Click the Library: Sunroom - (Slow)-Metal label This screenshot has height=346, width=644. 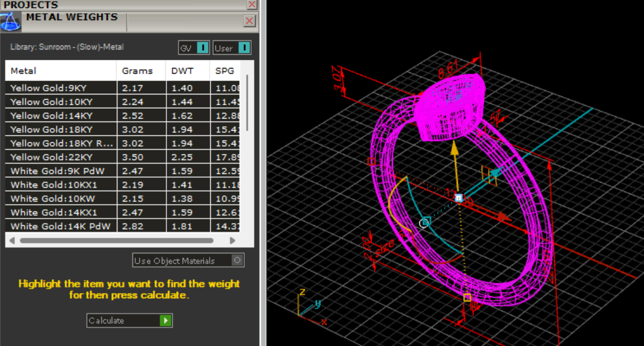[67, 47]
